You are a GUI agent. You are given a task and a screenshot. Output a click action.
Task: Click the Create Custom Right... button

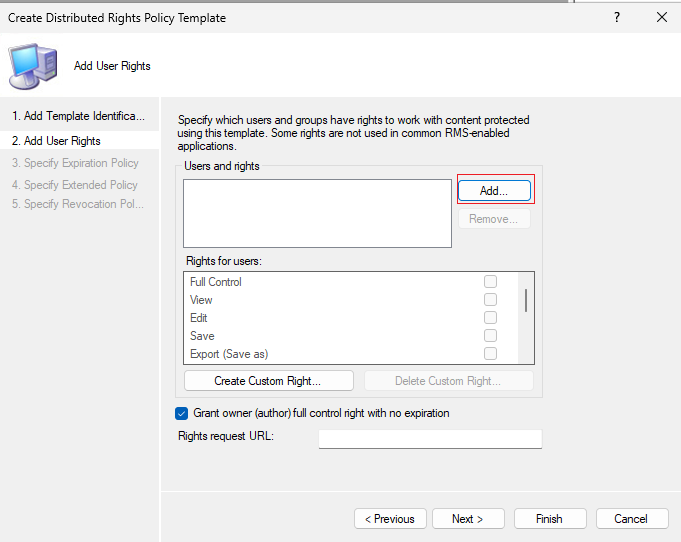tap(269, 381)
